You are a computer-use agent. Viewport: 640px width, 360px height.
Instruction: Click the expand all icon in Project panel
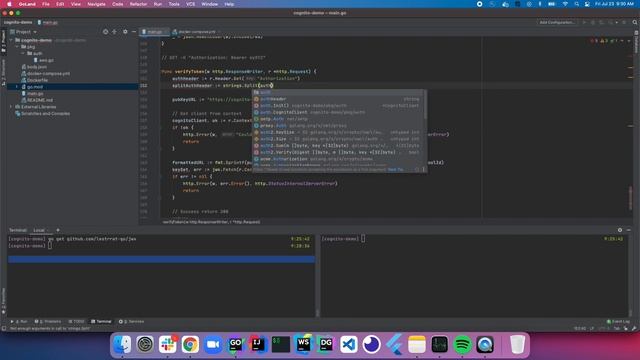(x=114, y=31)
